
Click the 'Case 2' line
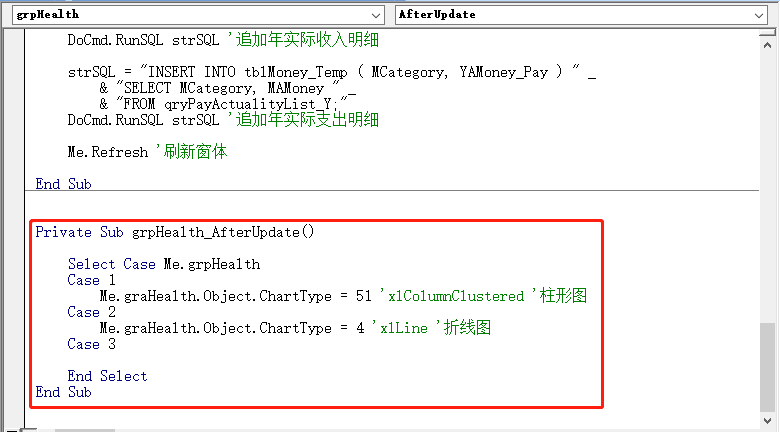pos(92,312)
